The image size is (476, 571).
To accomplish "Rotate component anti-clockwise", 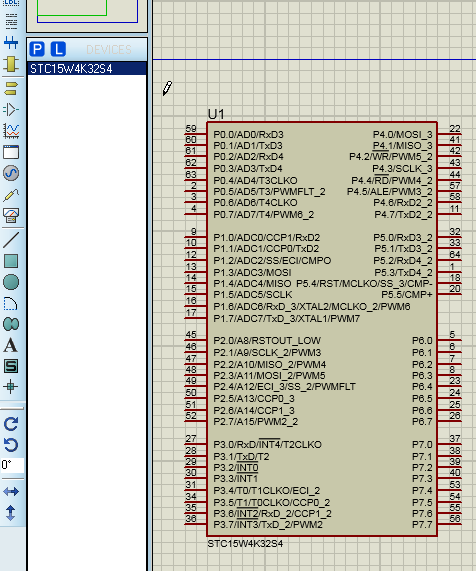I will pos(11,445).
